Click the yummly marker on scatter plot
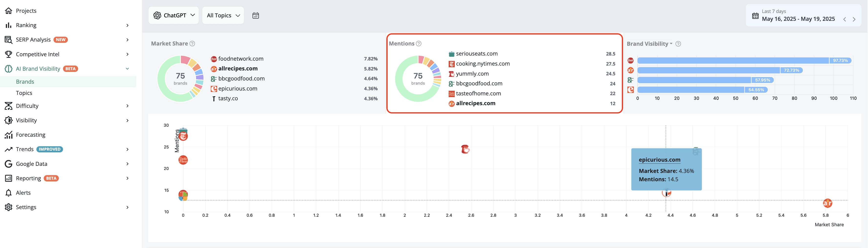The image size is (868, 248). 465,149
